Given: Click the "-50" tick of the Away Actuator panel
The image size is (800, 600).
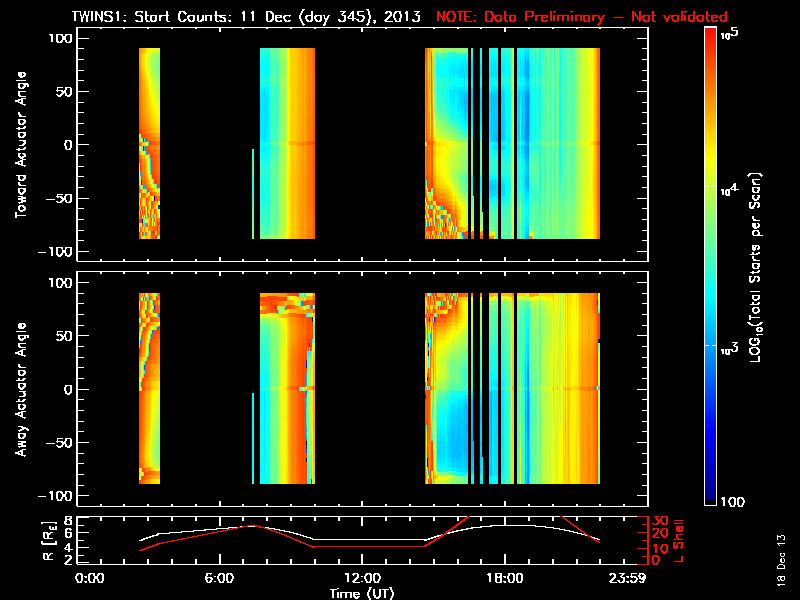Looking at the screenshot, I should coord(60,442).
